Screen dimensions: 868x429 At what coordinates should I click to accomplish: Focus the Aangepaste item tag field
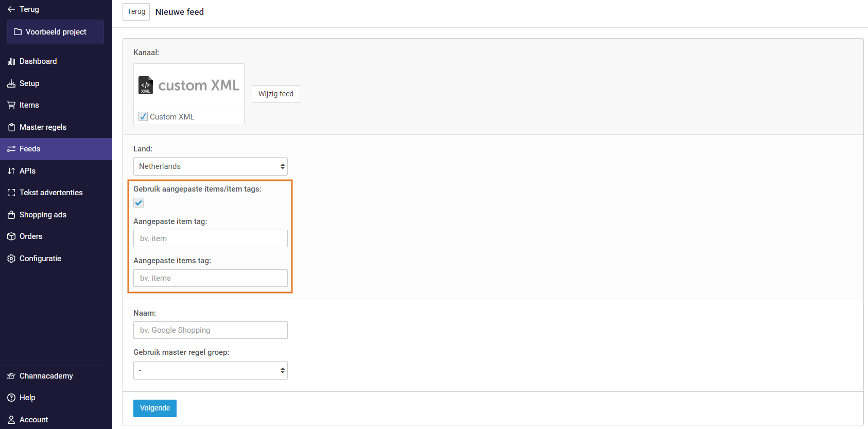210,238
